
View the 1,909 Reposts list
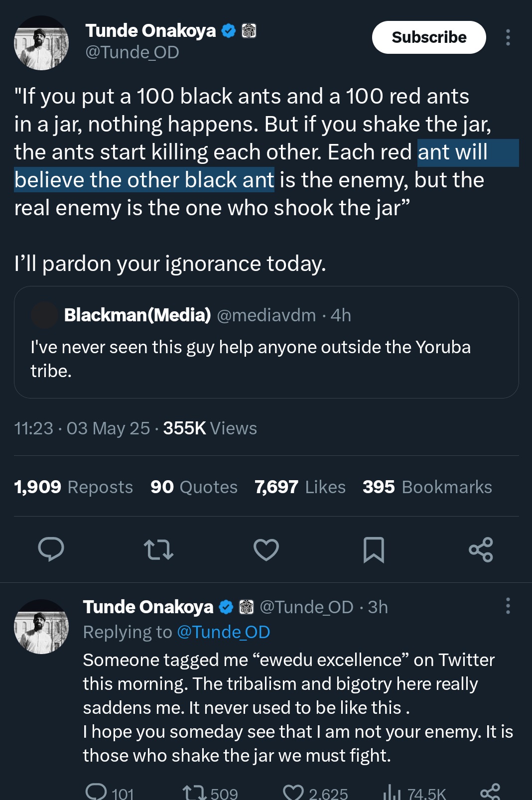73,487
